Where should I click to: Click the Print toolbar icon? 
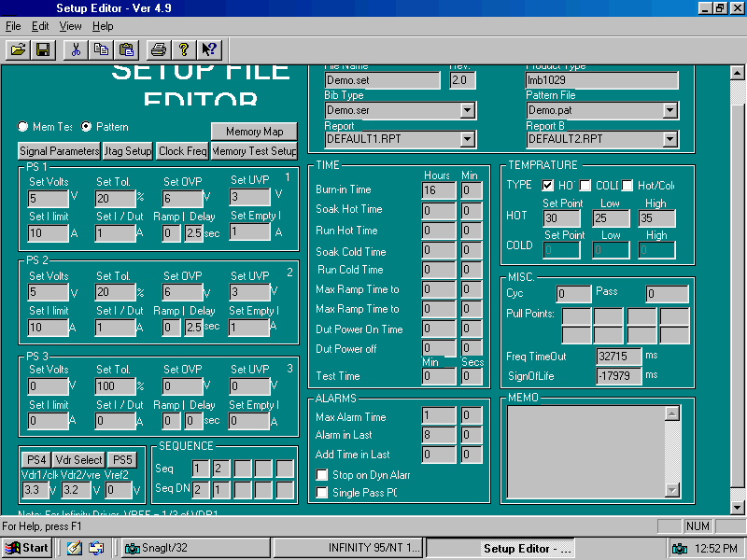click(159, 49)
